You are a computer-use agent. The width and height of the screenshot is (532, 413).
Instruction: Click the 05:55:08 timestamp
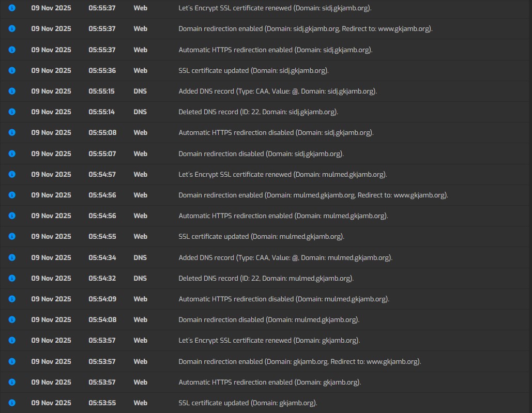click(102, 132)
